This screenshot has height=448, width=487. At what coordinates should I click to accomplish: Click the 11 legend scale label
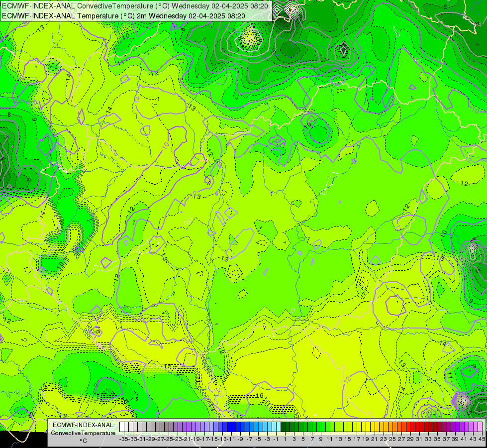tap(329, 439)
